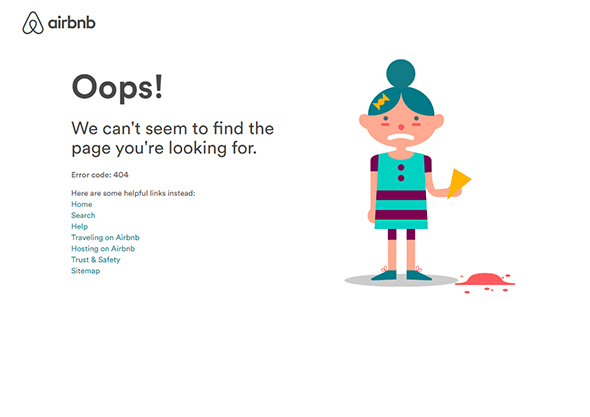Open the Home link
Image resolution: width=590 pixels, height=417 pixels.
(x=82, y=204)
